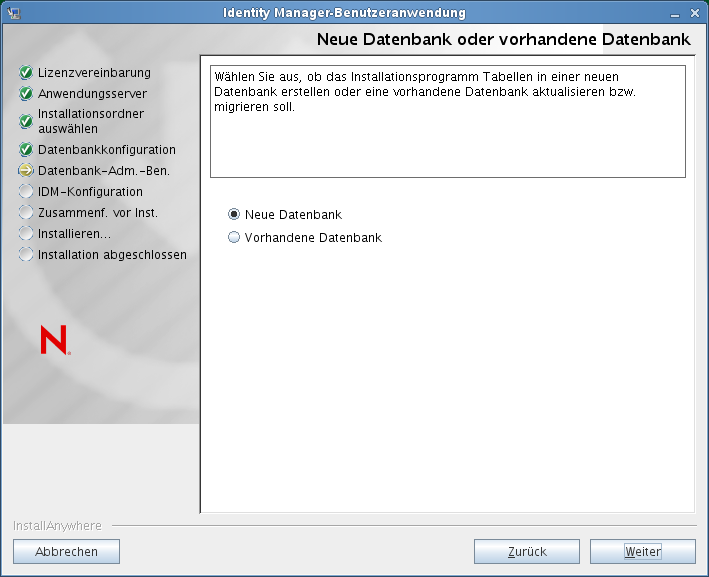Click the IDM-Konfiguration step label
The image size is (709, 577).
point(90,191)
